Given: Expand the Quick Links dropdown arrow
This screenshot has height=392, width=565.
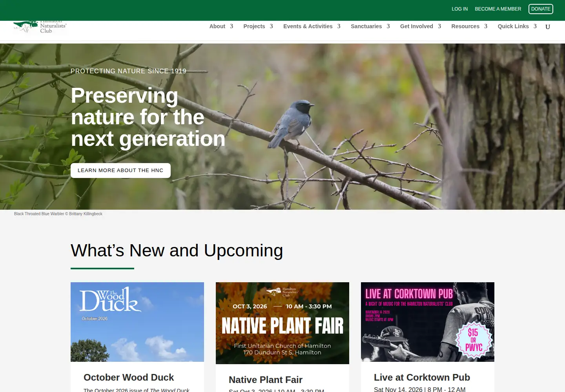Looking at the screenshot, I should (x=535, y=26).
